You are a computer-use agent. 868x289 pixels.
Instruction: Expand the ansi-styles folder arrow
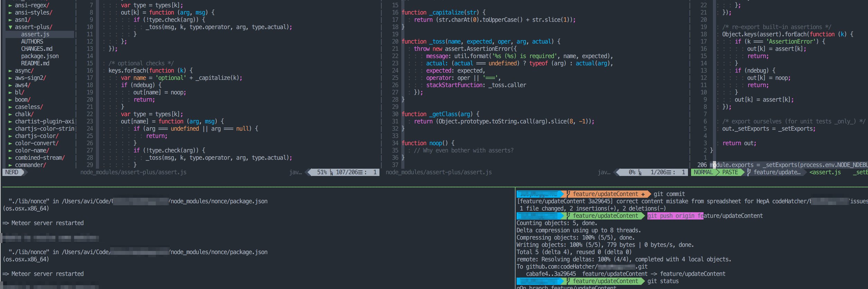pyautogui.click(x=10, y=13)
